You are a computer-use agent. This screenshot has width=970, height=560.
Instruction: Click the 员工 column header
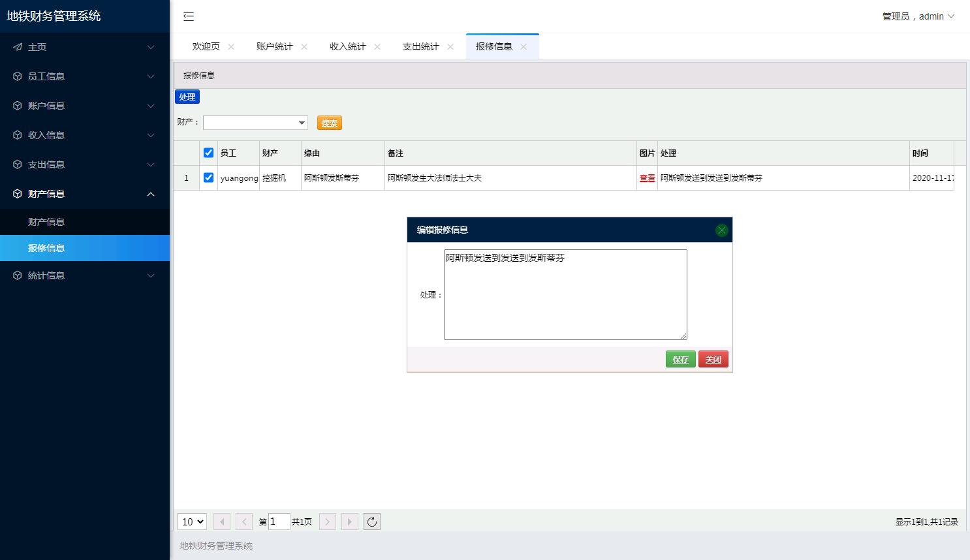(x=238, y=153)
